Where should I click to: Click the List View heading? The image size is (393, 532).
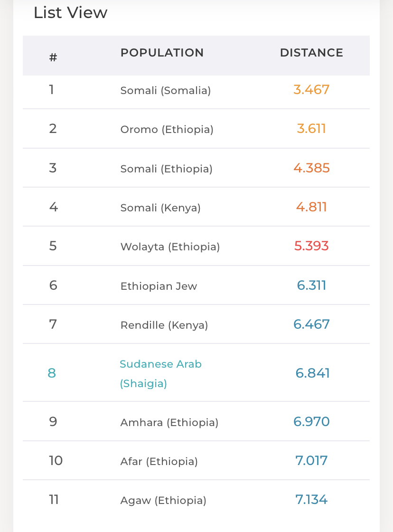[x=71, y=13]
